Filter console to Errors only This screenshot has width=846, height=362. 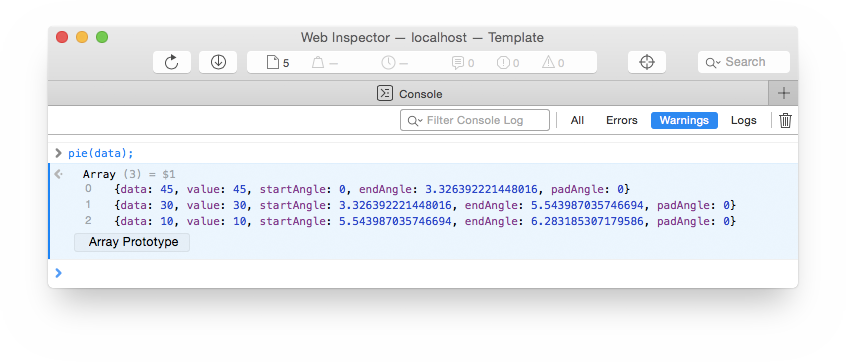click(622, 120)
